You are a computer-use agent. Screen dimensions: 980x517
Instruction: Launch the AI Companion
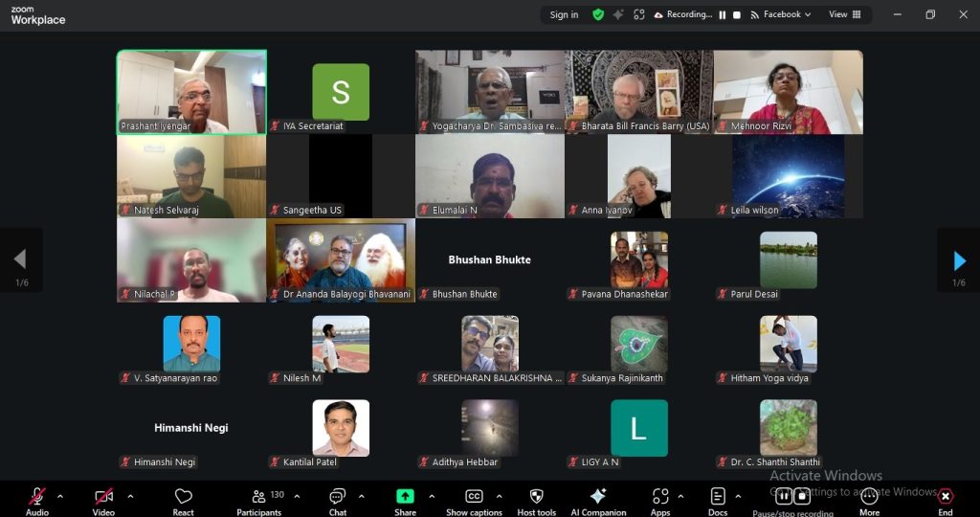point(598,497)
